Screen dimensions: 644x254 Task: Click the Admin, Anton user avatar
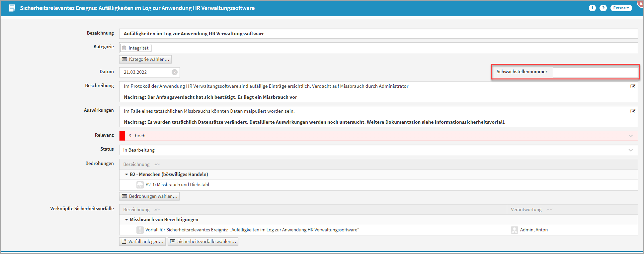(515, 230)
